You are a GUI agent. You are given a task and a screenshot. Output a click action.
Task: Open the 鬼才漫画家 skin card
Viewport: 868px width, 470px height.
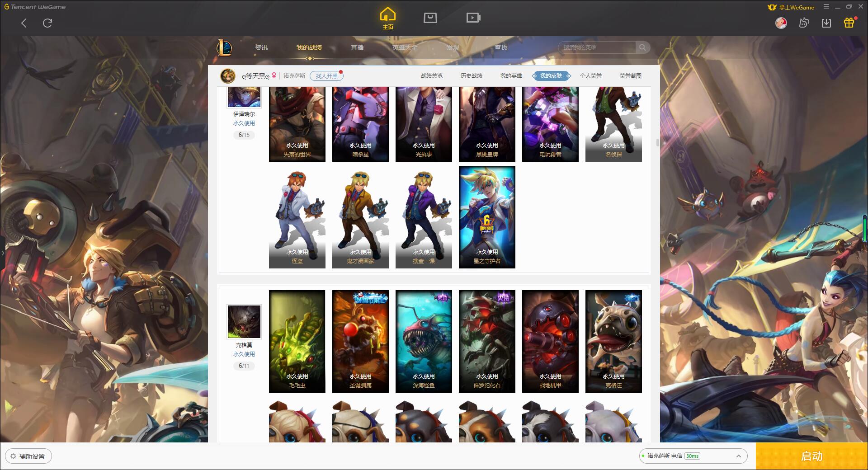(360, 217)
